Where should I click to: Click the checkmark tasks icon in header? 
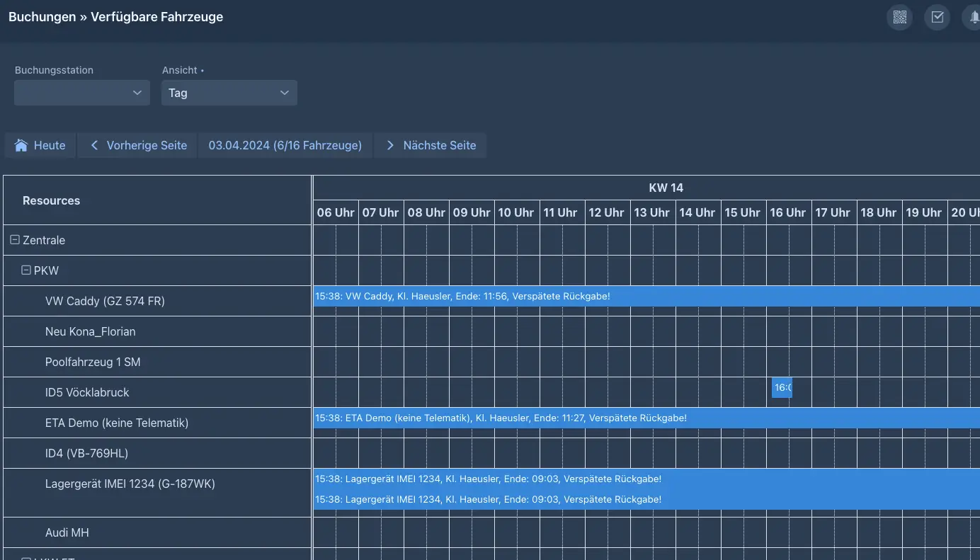[938, 17]
